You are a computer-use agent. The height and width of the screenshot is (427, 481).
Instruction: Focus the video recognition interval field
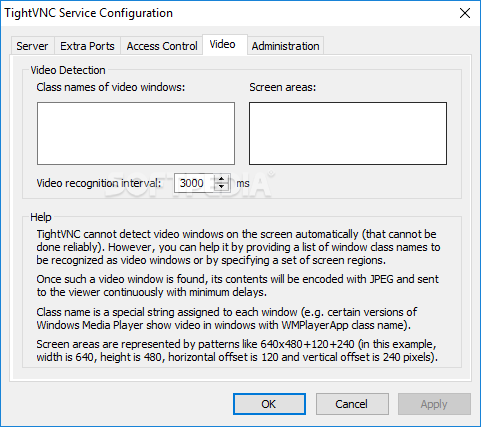point(195,183)
